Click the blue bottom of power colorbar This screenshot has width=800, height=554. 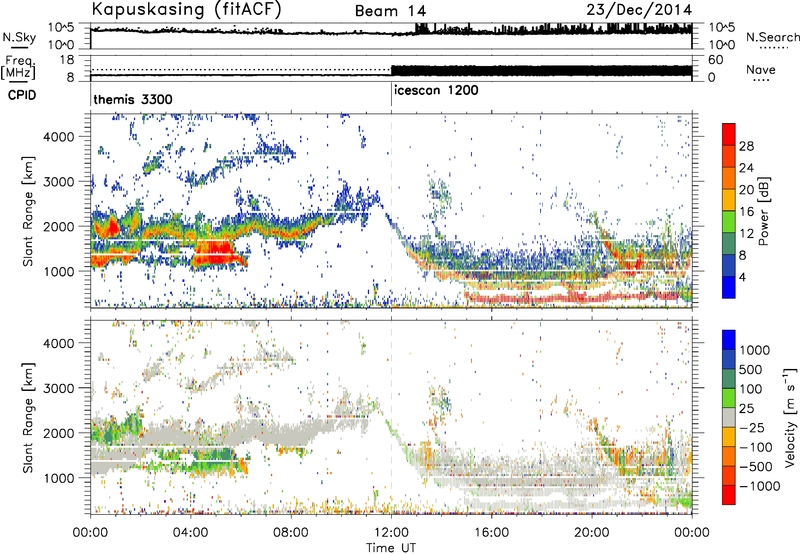729,286
